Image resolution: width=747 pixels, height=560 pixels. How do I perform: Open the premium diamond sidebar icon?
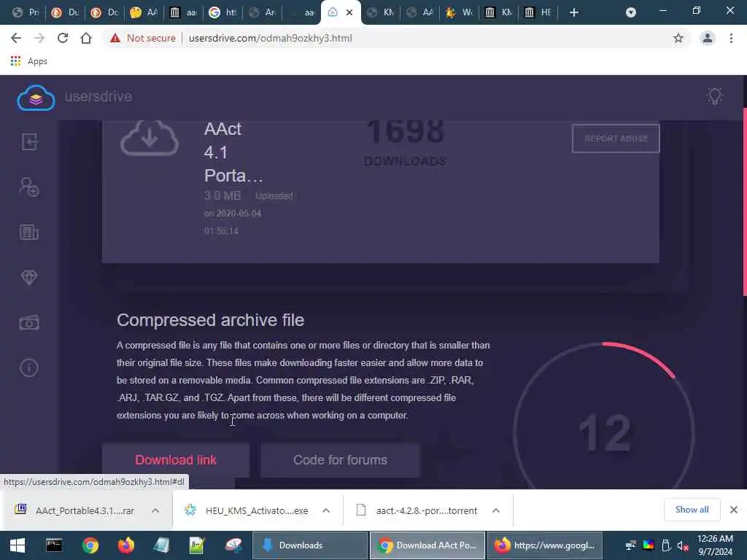(x=29, y=277)
